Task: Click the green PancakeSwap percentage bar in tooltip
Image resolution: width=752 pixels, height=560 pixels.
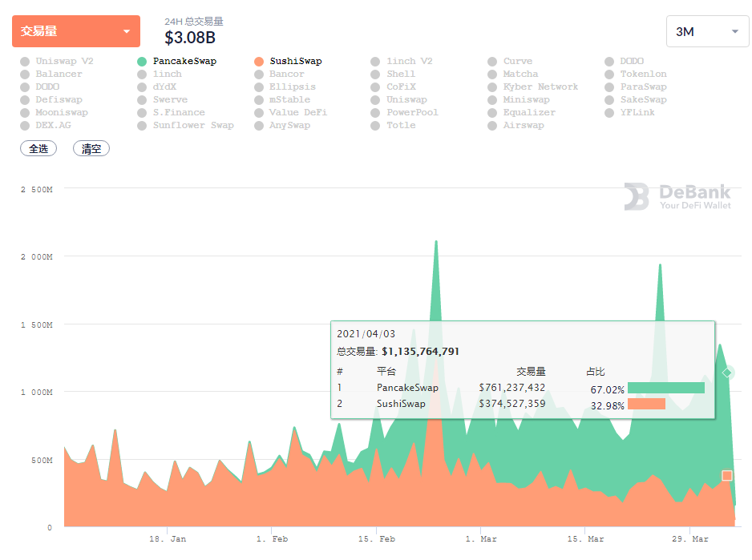Action: click(666, 388)
